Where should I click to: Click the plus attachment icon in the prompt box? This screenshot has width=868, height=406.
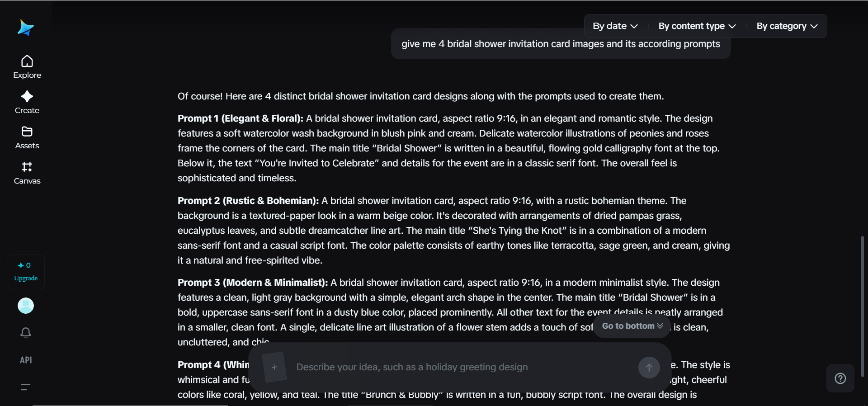pos(274,367)
